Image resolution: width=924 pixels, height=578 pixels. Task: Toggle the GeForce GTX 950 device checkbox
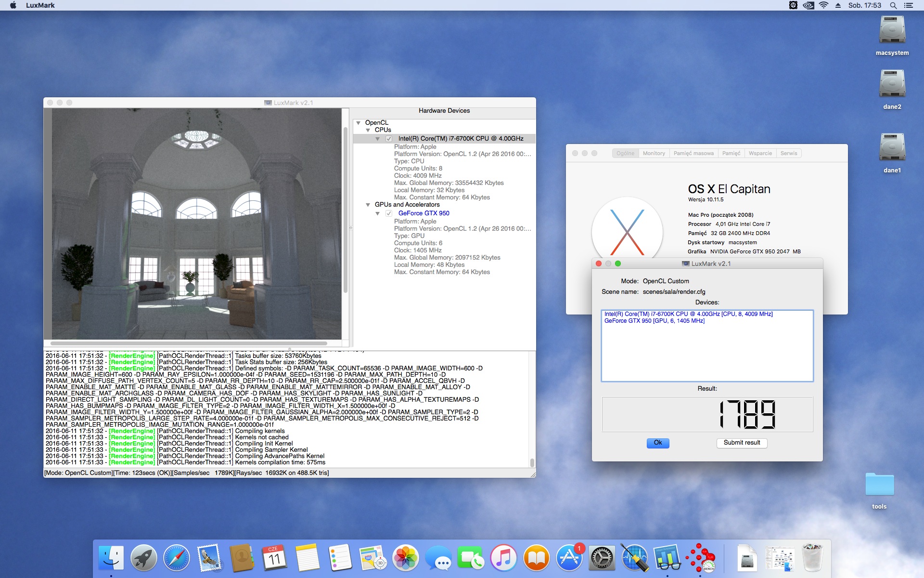click(389, 213)
